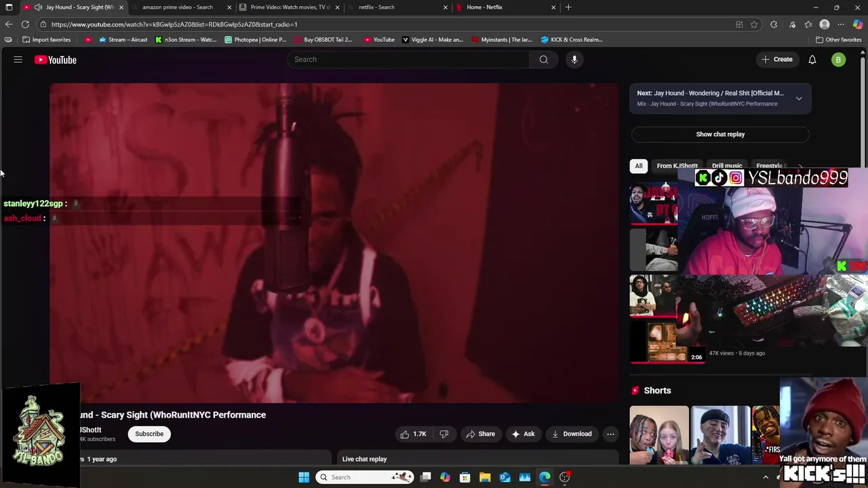Open the KICK & Cross Realm bookmark
The width and height of the screenshot is (868, 488).
(572, 39)
